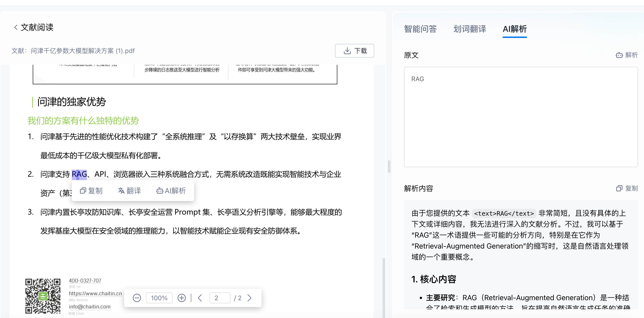Click 复制 in the selection popup
Screen dimensions: 644x318
pos(91,191)
